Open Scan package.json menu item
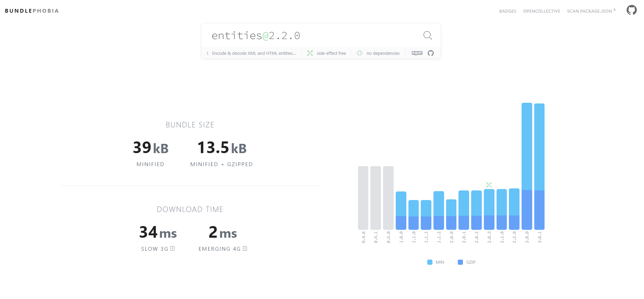 pyautogui.click(x=591, y=11)
